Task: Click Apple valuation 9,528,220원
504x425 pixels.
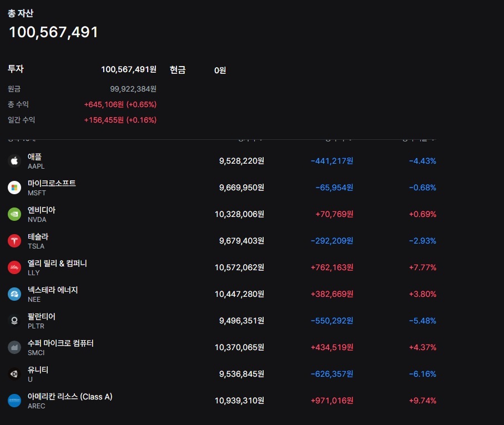Action: coord(241,161)
